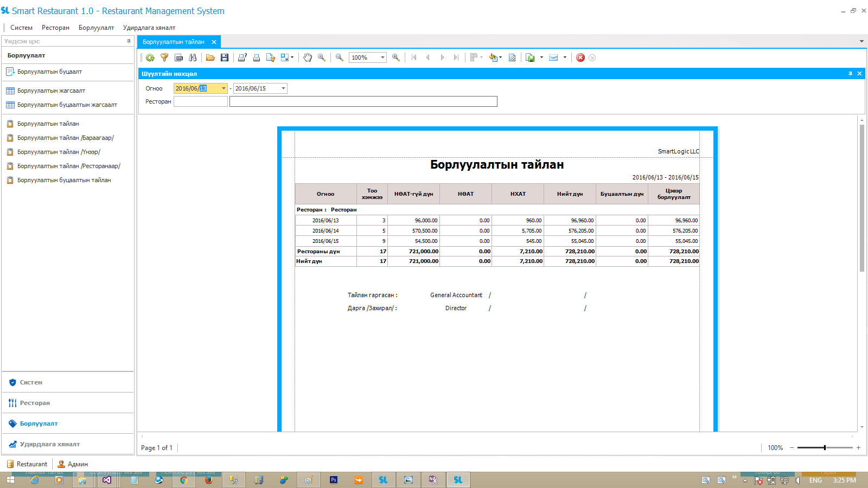Click the zoom in magnifier icon
Screen dimensions: 868x488
pyautogui.click(x=396, y=57)
